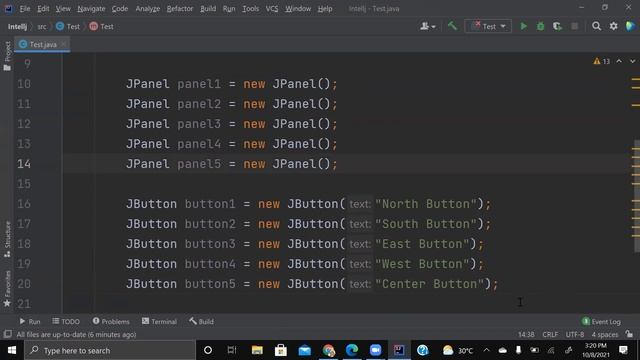Click the Test method breadcrumb
The height and width of the screenshot is (360, 640).
(x=102, y=27)
